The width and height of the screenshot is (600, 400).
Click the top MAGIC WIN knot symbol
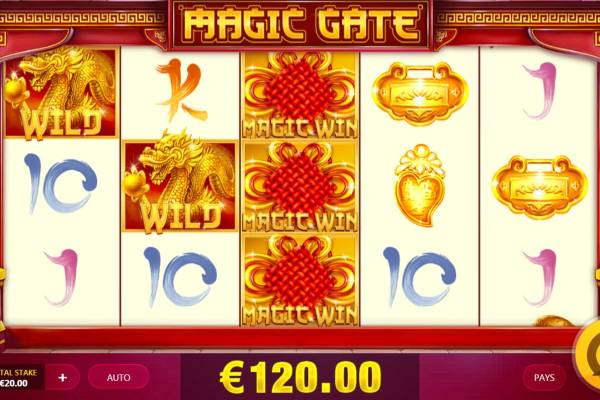[300, 95]
